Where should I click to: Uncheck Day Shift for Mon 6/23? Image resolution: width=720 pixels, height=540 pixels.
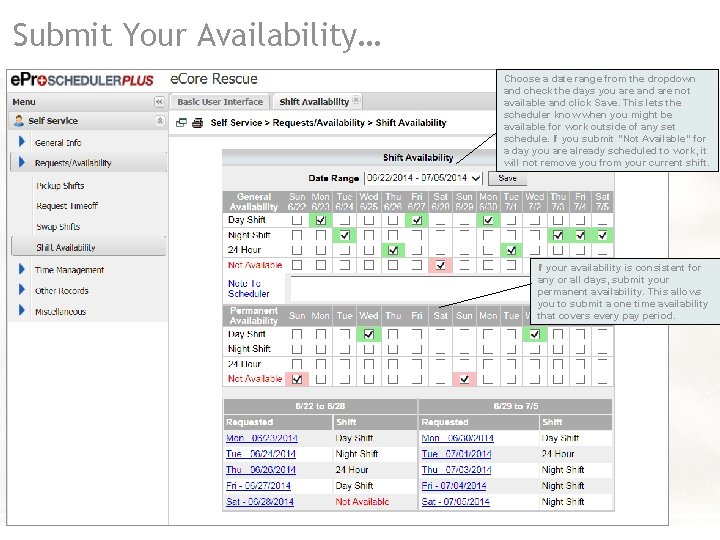[x=321, y=220]
